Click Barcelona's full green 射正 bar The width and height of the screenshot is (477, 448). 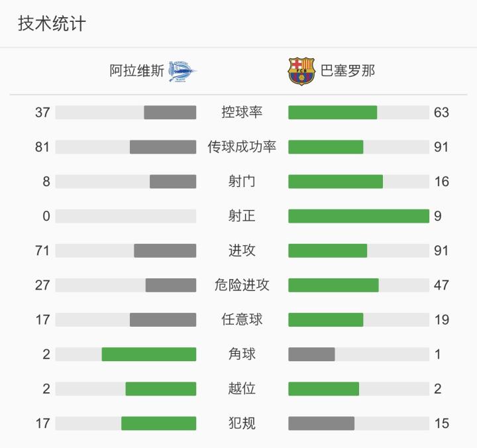pos(358,216)
